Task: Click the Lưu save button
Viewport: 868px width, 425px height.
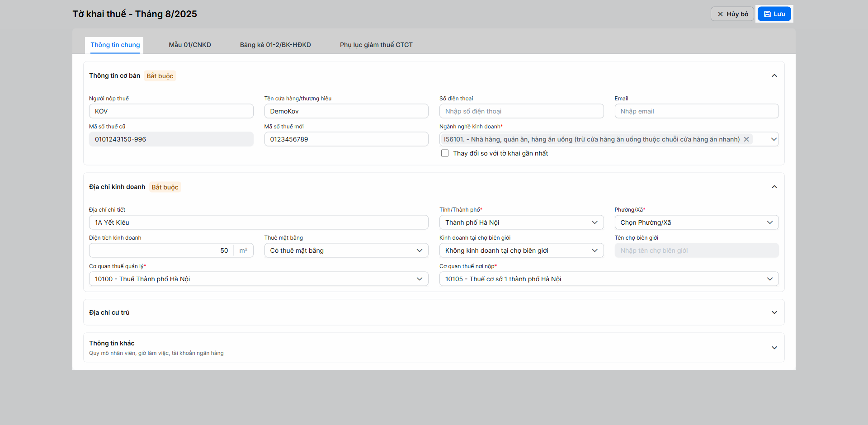Action: point(774,14)
